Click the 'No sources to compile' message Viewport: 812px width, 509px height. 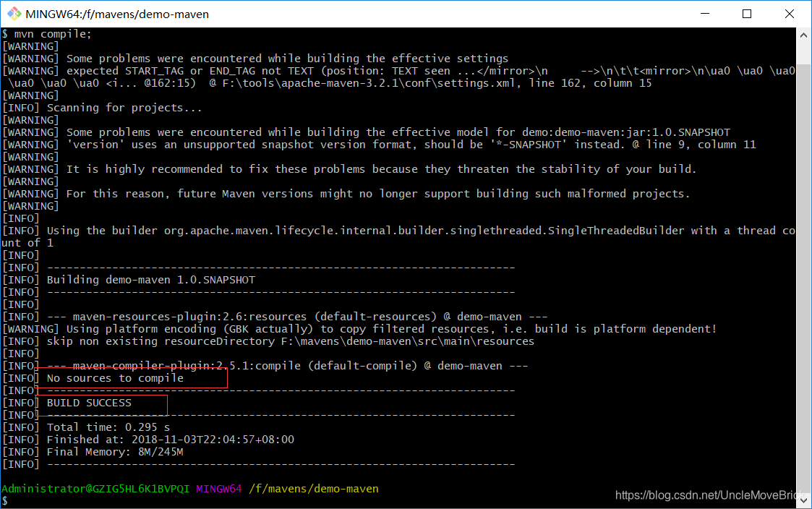(115, 378)
